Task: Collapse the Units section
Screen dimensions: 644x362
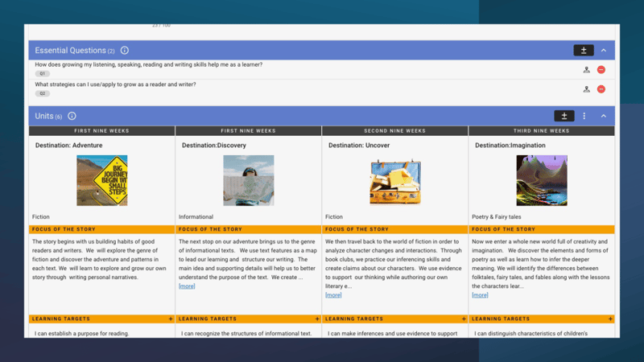Action: click(x=604, y=117)
